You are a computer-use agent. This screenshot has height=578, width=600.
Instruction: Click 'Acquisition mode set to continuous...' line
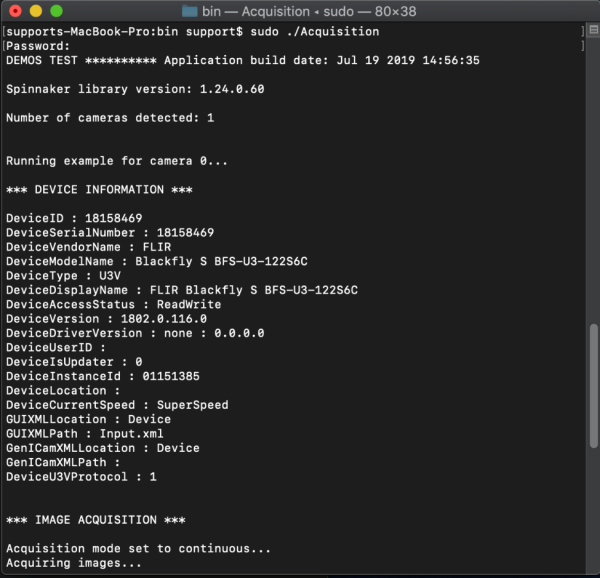coord(138,549)
